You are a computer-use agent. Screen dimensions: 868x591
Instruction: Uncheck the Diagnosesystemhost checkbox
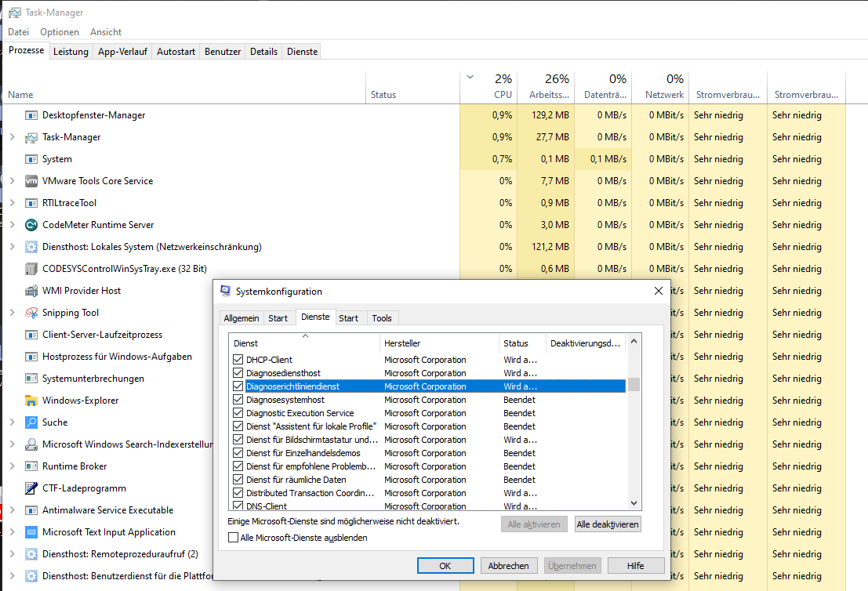pyautogui.click(x=238, y=400)
